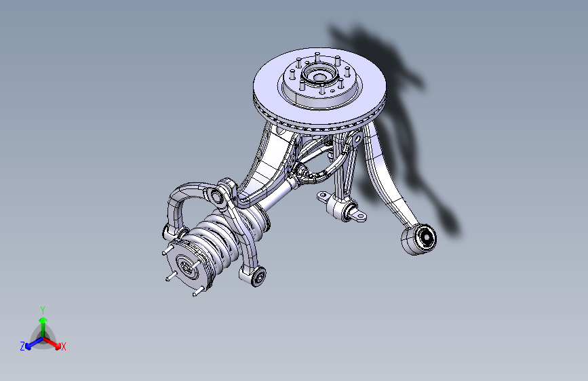Screen dimensions: 588x381
Task: Select the small bushing beneath the coil spring
Action: [254, 275]
